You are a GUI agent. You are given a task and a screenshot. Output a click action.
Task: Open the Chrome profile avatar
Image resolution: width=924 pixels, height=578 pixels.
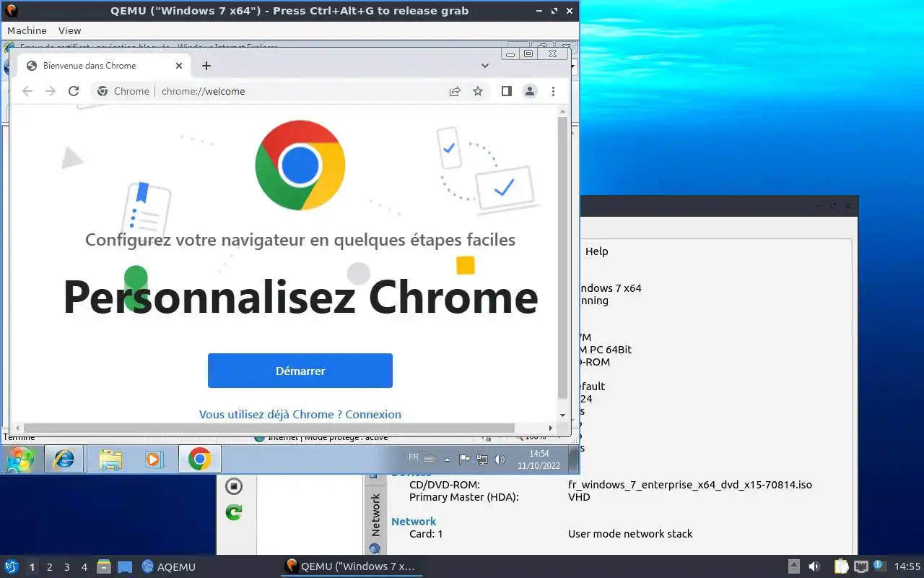[x=530, y=91]
